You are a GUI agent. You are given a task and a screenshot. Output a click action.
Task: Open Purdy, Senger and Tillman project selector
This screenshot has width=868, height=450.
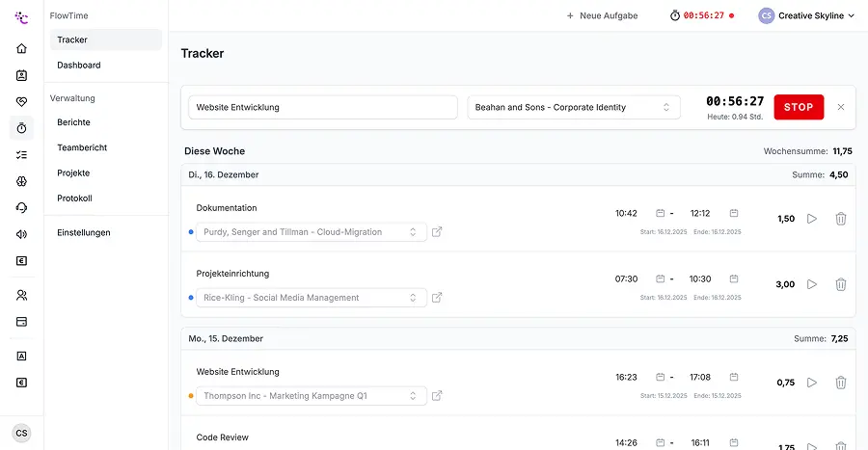(x=311, y=232)
